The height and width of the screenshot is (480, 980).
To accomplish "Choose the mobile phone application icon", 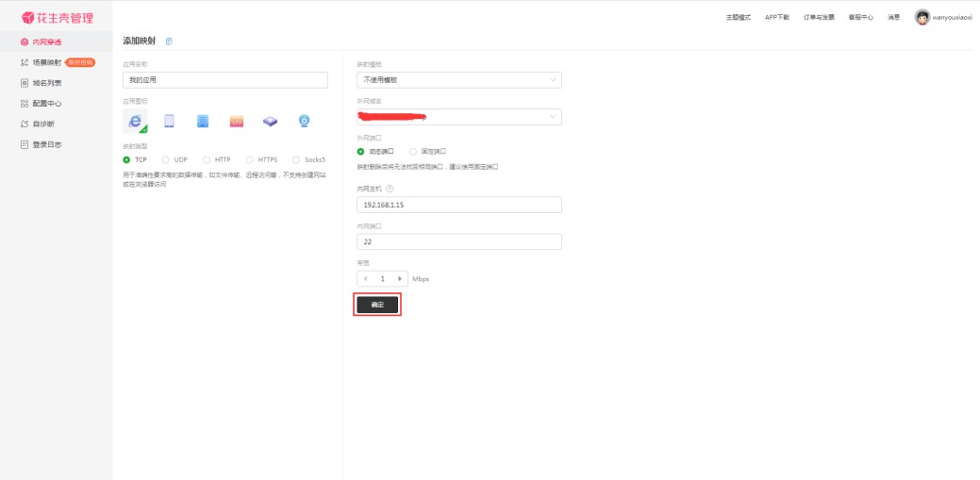I will [x=169, y=121].
